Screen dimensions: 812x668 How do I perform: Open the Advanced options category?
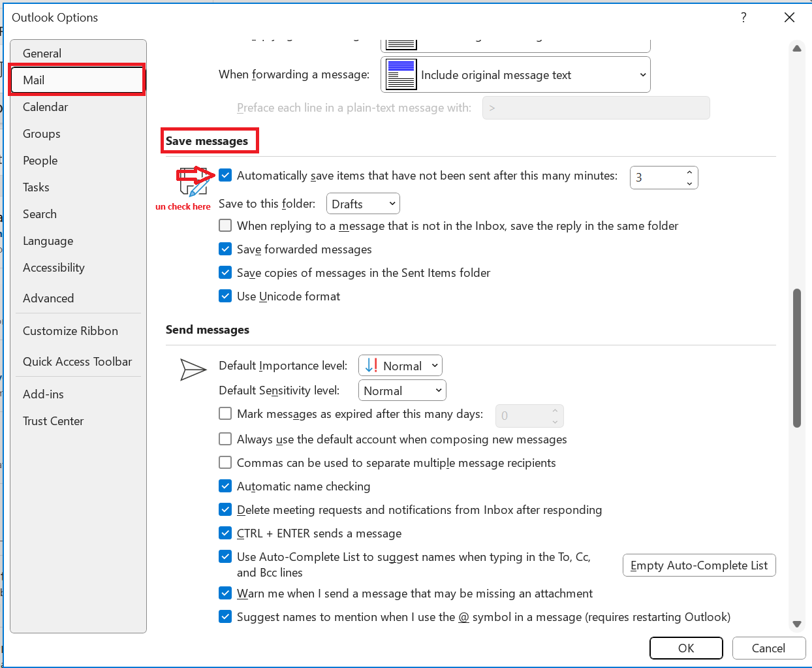(78, 298)
